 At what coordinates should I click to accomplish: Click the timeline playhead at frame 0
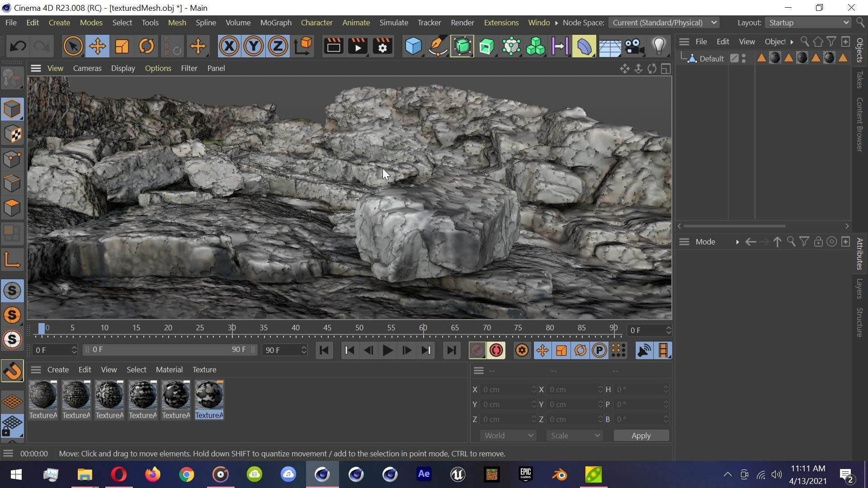click(41, 328)
